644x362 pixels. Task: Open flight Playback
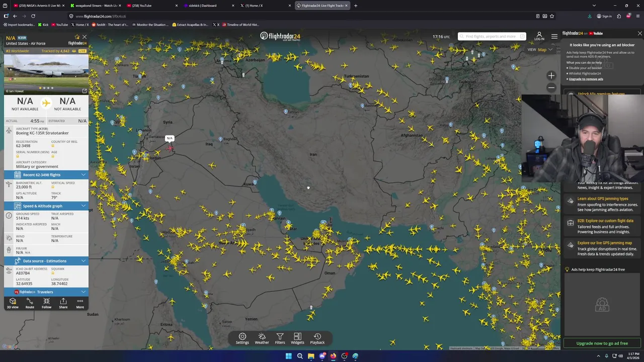pyautogui.click(x=317, y=338)
